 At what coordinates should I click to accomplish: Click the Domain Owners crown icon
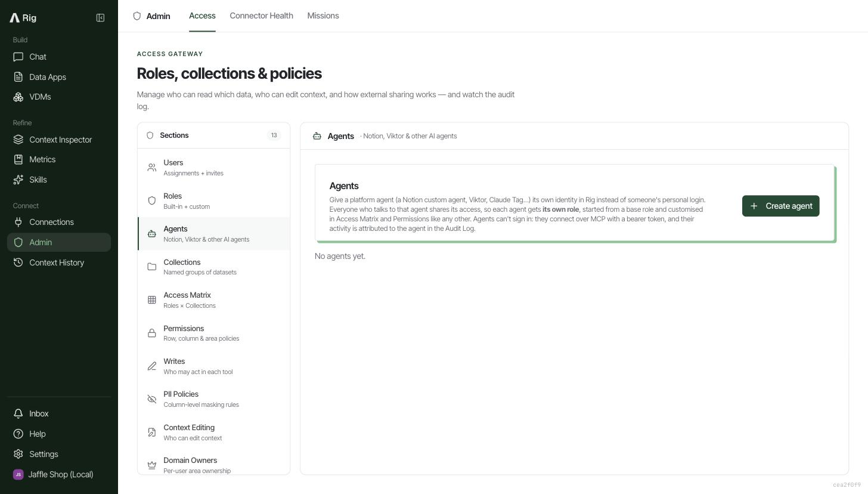pyautogui.click(x=152, y=465)
